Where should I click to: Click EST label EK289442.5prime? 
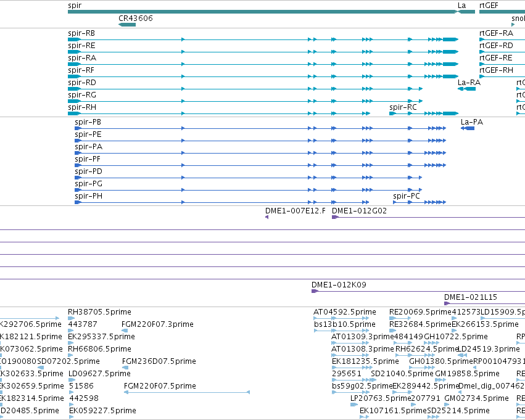click(x=426, y=386)
